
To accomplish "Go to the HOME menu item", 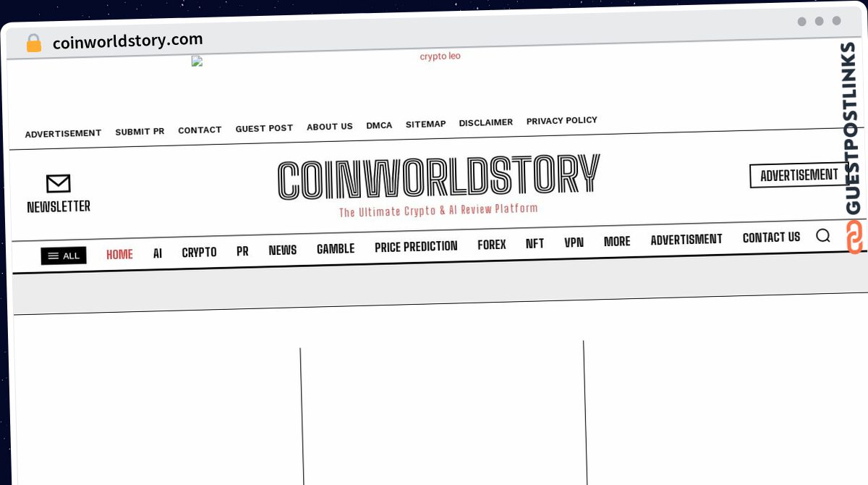I will click(x=119, y=254).
